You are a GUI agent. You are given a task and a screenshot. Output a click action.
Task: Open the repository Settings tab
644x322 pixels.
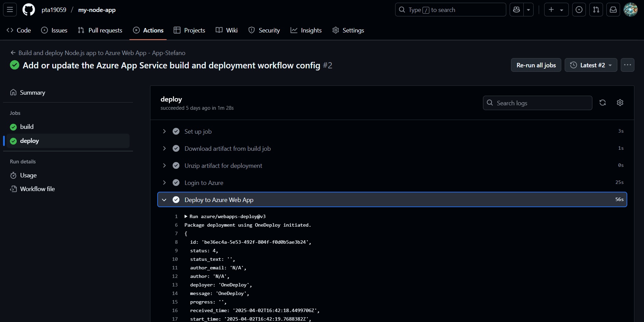[348, 30]
